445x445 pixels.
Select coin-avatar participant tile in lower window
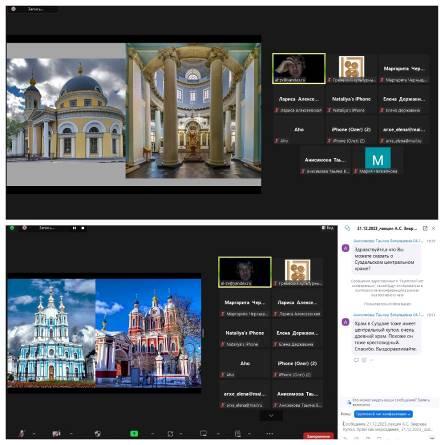tap(297, 272)
